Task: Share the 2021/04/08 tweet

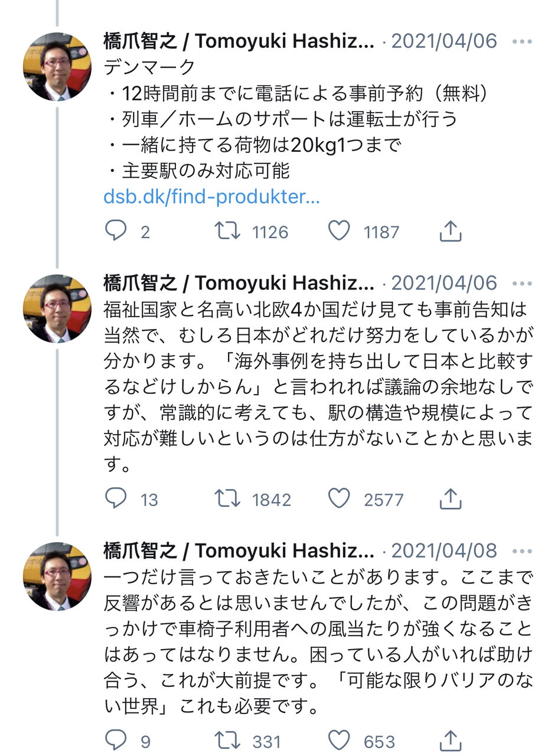Action: (x=450, y=741)
